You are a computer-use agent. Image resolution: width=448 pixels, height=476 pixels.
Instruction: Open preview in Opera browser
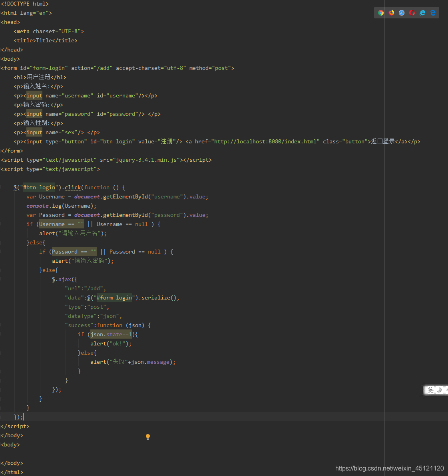tap(412, 13)
